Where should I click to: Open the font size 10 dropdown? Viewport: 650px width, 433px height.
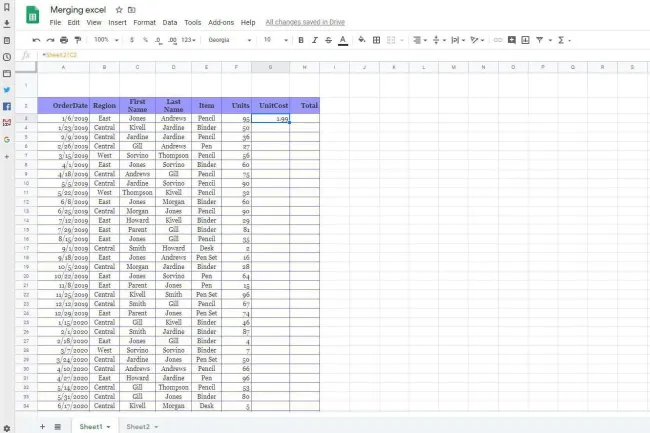pos(276,40)
